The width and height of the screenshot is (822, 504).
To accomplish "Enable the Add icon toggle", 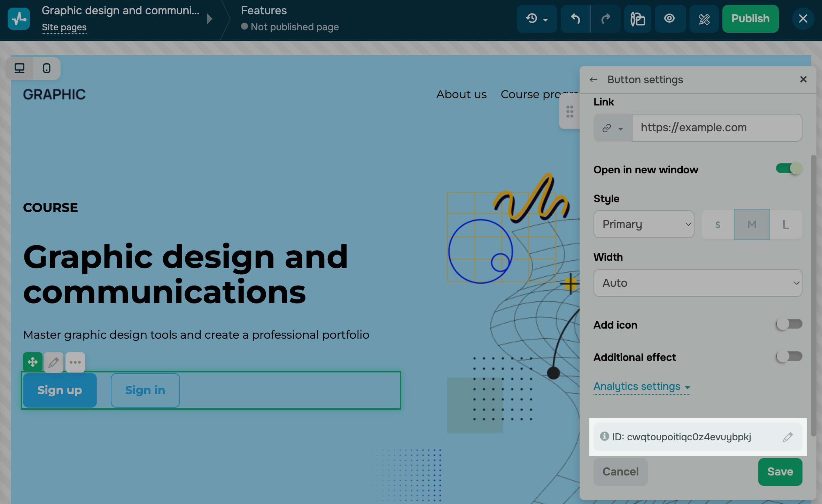I will coord(789,324).
